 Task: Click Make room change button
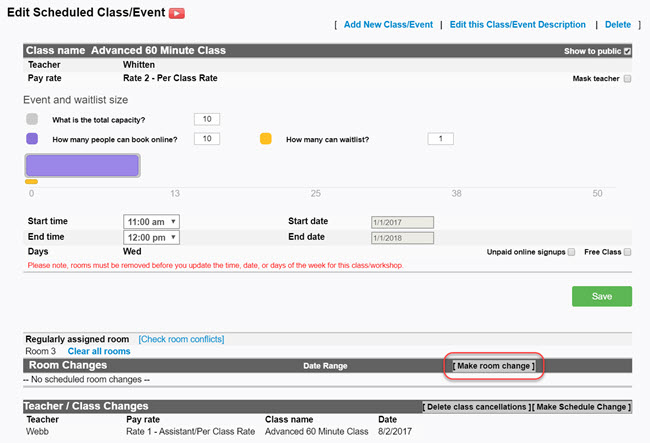[495, 366]
